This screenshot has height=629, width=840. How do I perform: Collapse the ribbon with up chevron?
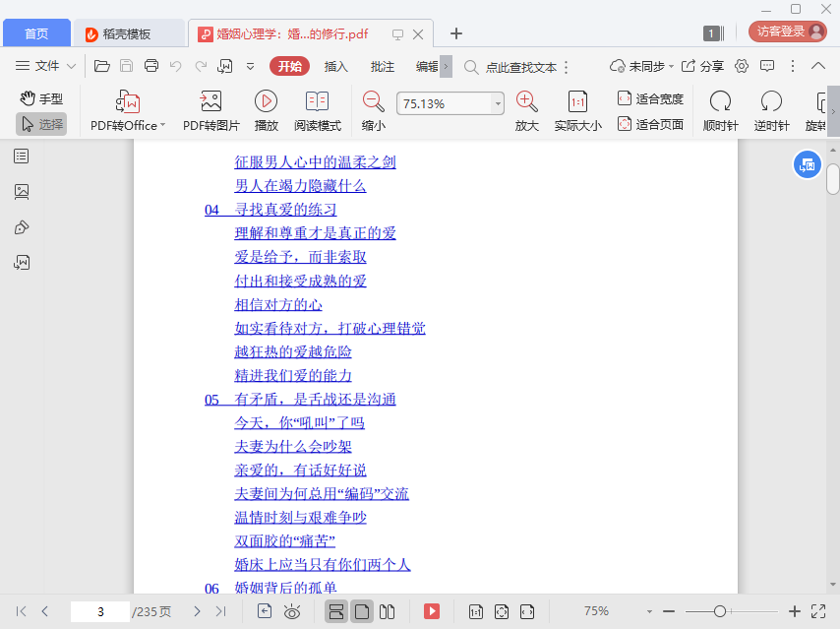coord(818,66)
